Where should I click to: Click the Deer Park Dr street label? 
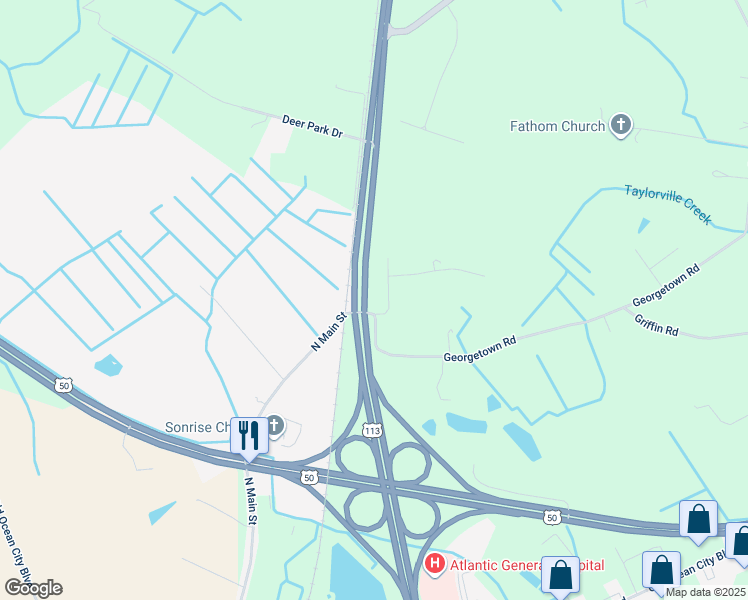pyautogui.click(x=312, y=126)
